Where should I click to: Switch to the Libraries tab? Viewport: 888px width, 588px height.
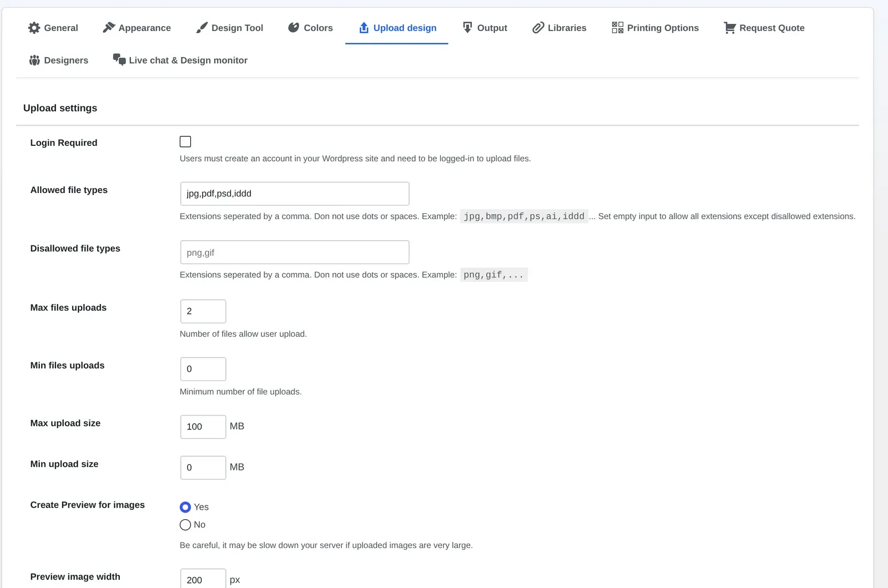tap(559, 28)
